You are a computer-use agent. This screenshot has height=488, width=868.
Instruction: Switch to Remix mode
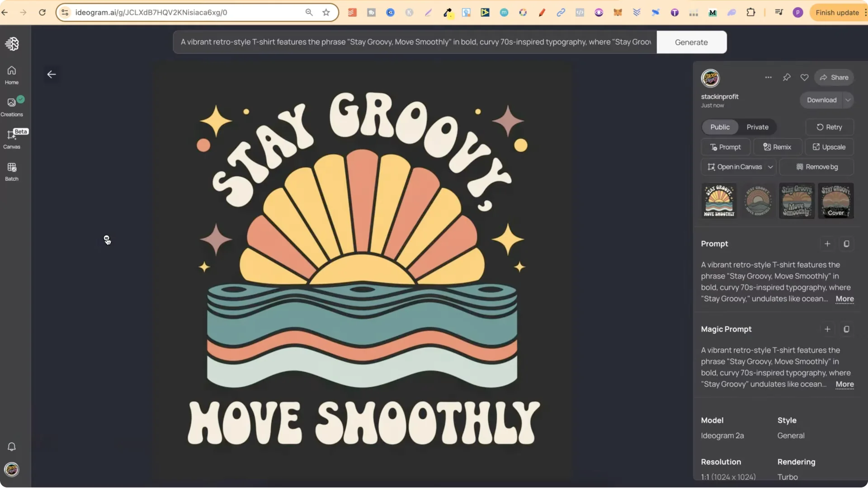(x=778, y=147)
